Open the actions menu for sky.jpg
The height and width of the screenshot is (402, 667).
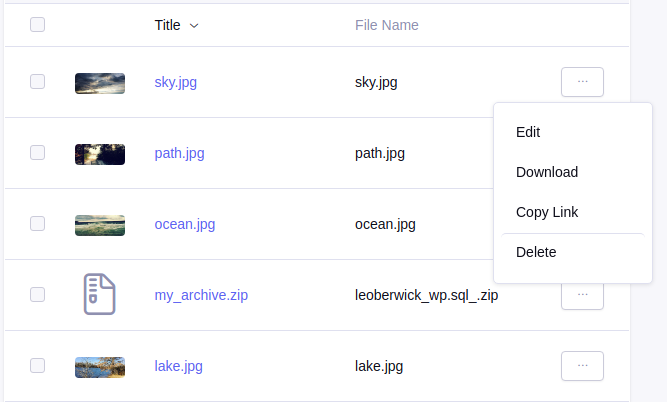(582, 82)
